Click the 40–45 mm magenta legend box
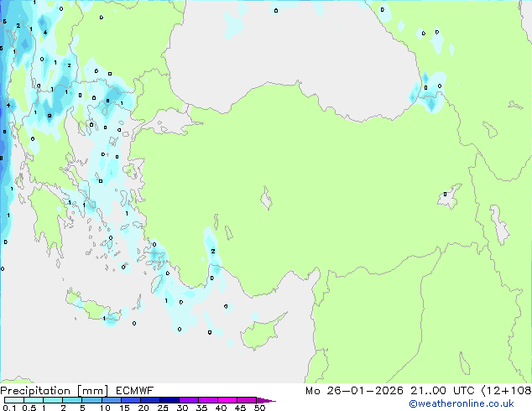The width and height of the screenshot is (532, 411). click(x=227, y=400)
